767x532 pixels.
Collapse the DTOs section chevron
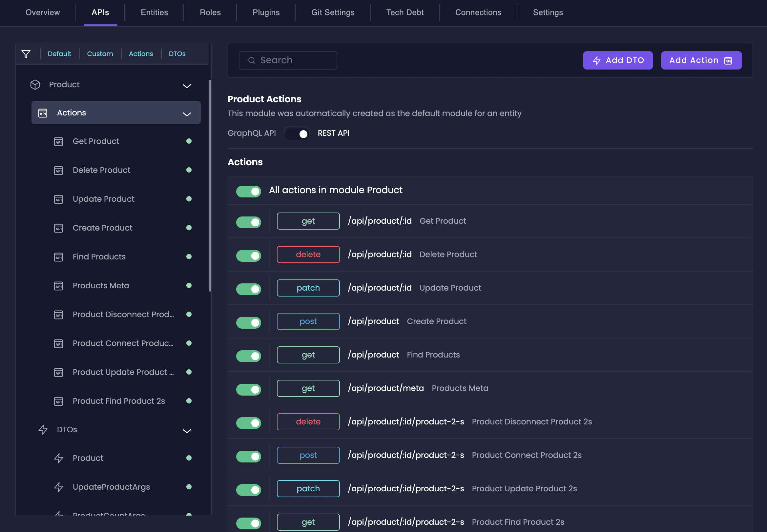pos(187,431)
